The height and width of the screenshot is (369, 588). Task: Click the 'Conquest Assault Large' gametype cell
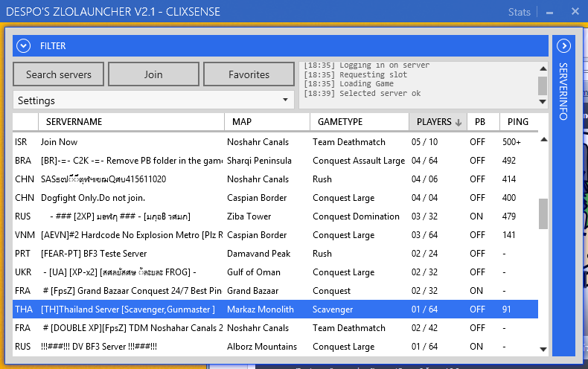coord(359,161)
